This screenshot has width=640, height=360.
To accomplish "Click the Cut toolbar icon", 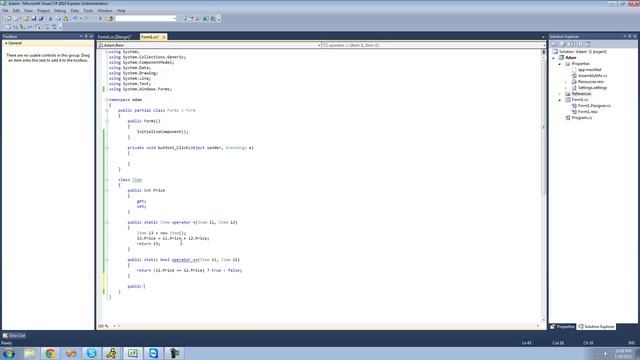I will (x=51, y=19).
